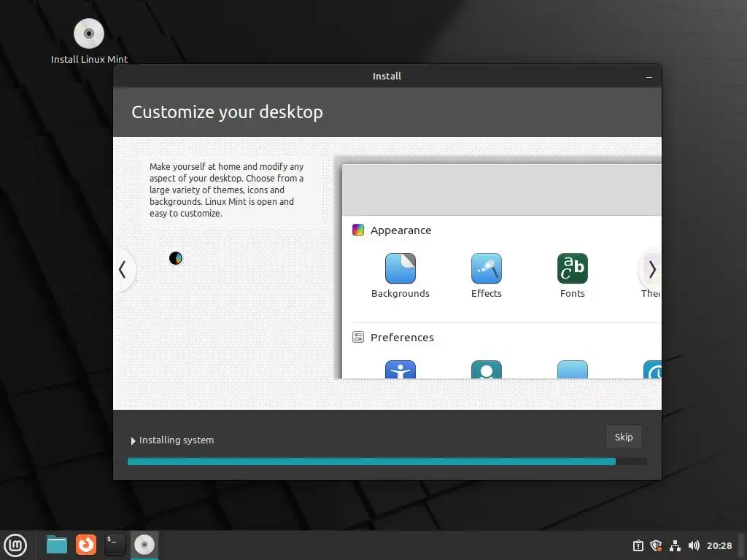Launch Firefox from the panel

coord(86,545)
